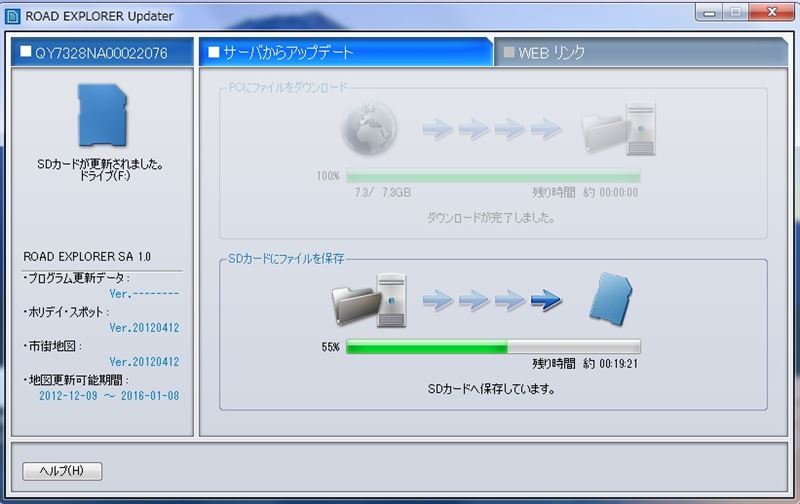Viewport: 800px width, 504px height.
Task: Click the SDカードへ保存しています status text
Action: pyautogui.click(x=491, y=389)
